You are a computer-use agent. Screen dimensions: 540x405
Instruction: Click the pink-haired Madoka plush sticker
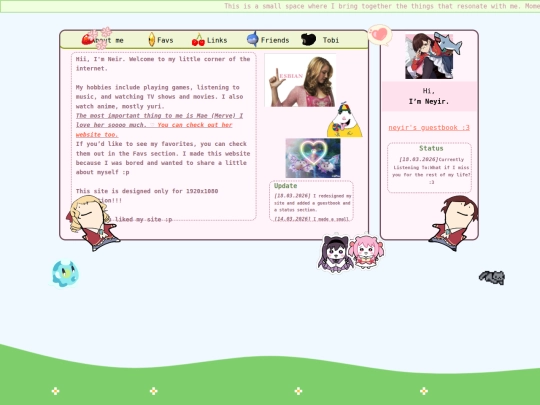366,252
